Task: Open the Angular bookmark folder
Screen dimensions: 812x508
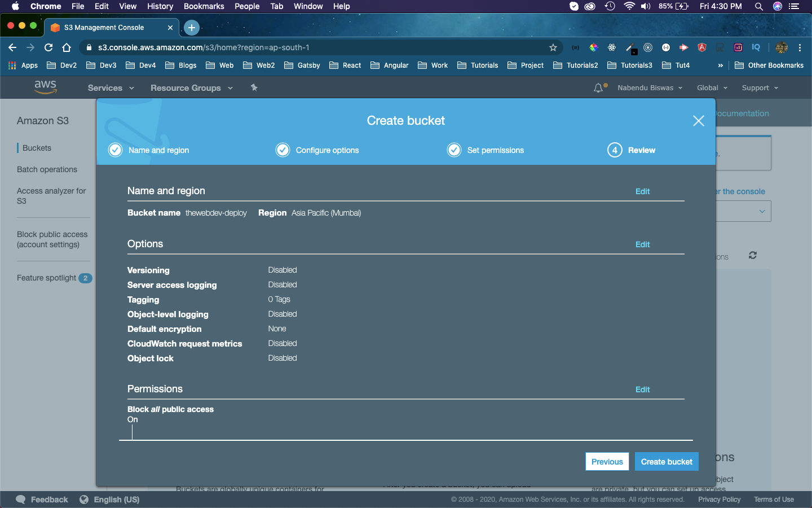Action: (390, 65)
